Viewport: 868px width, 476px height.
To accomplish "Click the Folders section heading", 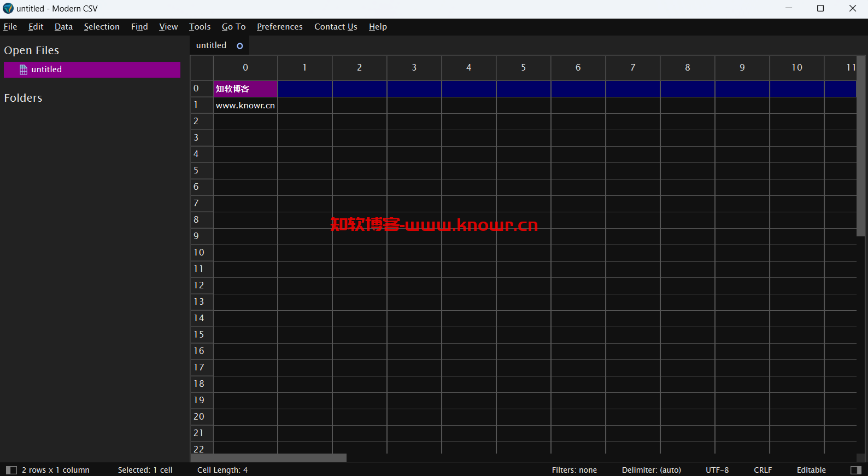I will click(x=23, y=98).
